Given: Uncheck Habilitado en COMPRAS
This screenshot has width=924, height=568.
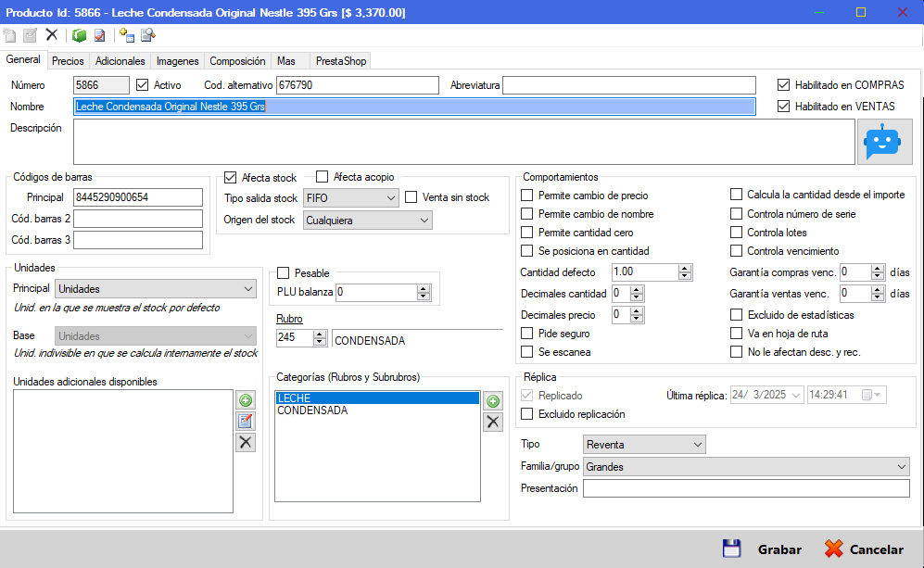Looking at the screenshot, I should (x=783, y=85).
